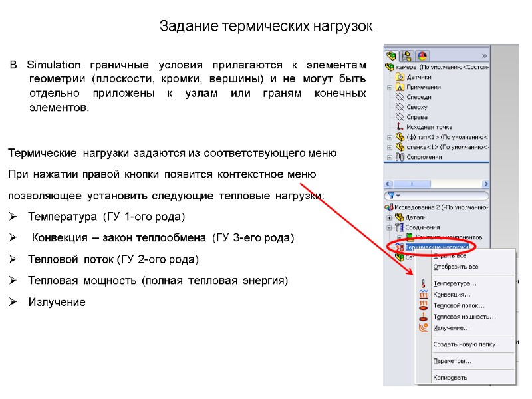Viewport: 532px width, 399px height.
Task: Choose Скрыть все in context menu
Action: [x=450, y=256]
